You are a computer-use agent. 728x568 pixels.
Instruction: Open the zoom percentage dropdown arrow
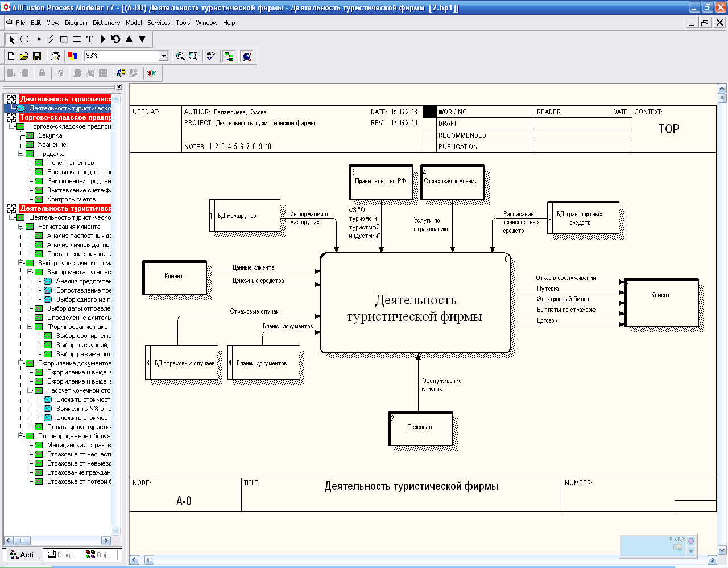164,56
